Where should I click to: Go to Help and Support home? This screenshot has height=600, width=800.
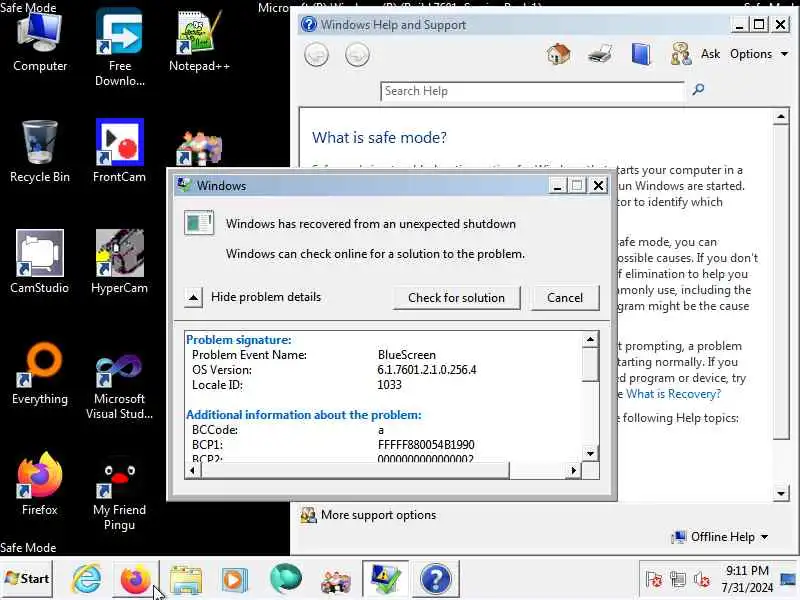click(558, 54)
